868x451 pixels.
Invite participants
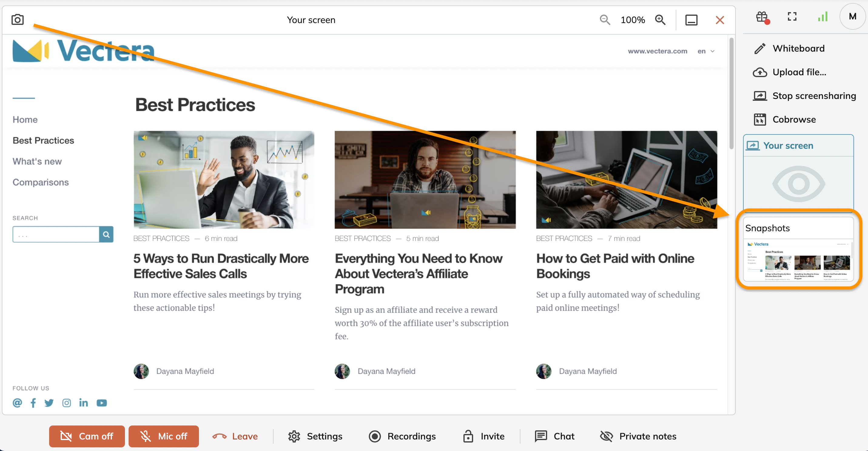coord(483,436)
